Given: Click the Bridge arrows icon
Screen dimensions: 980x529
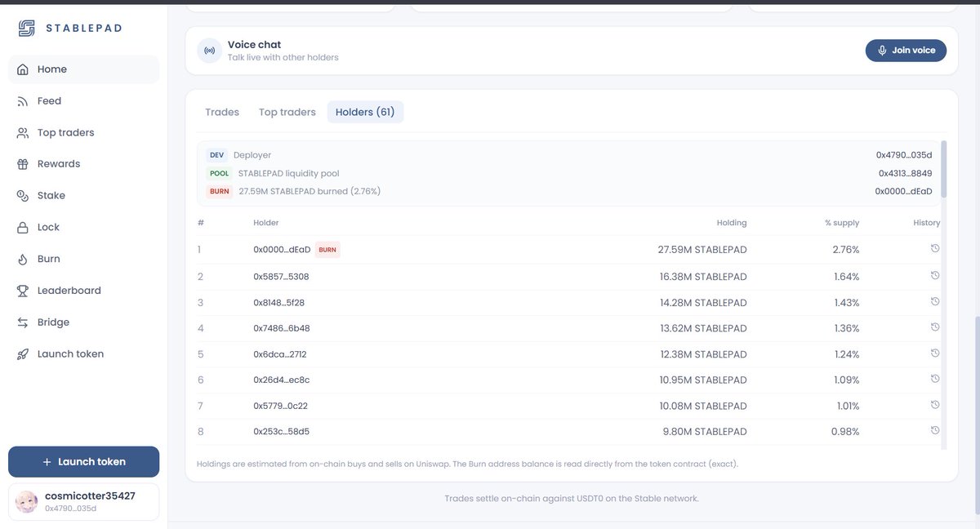Looking at the screenshot, I should pos(23,322).
